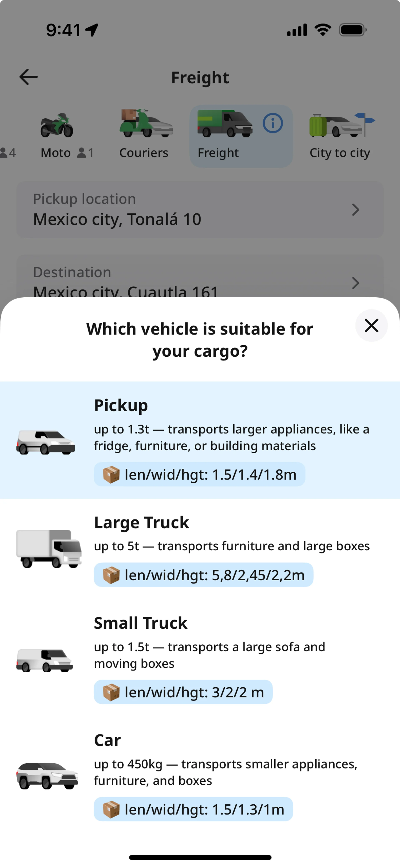Viewport: 400px width, 868px height.
Task: Expand Pickup location chevron
Action: point(355,210)
